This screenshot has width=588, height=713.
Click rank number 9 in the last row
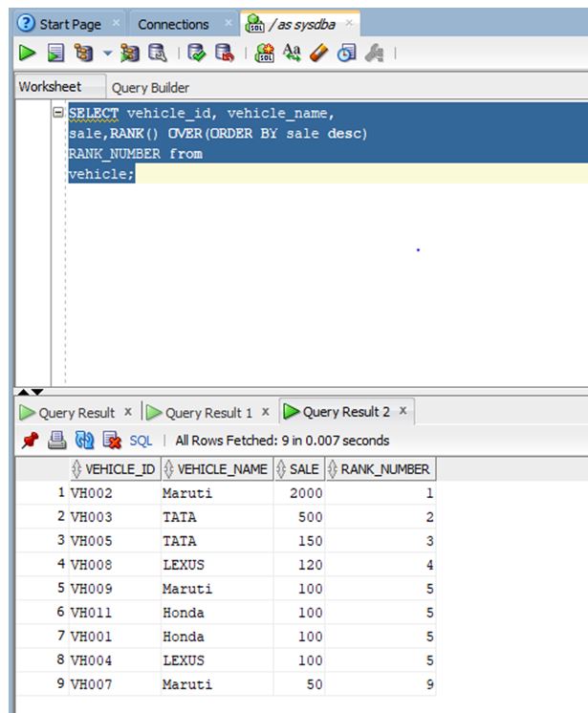pos(429,684)
